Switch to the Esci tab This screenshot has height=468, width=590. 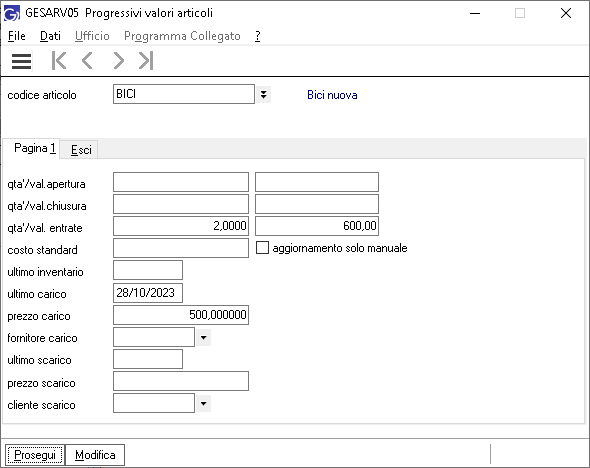point(81,150)
